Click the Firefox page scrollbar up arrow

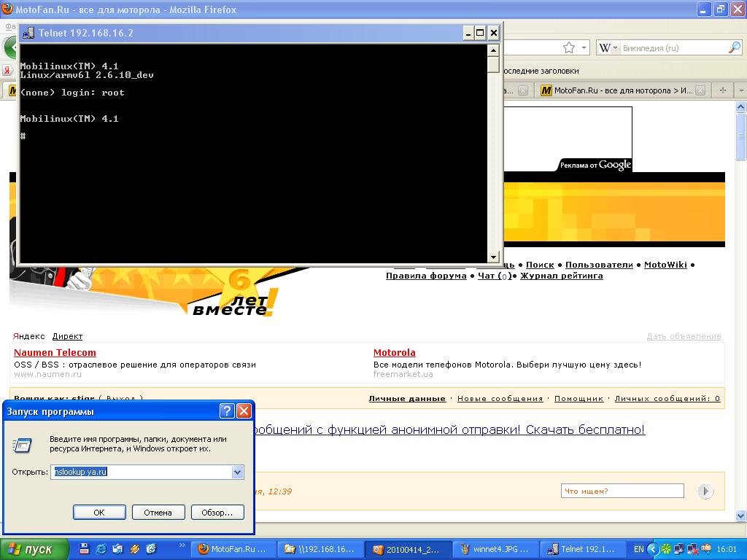point(741,106)
